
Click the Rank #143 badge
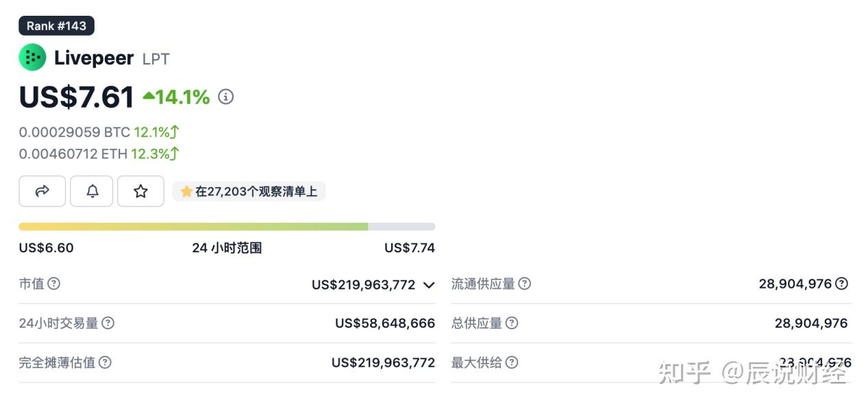(56, 25)
